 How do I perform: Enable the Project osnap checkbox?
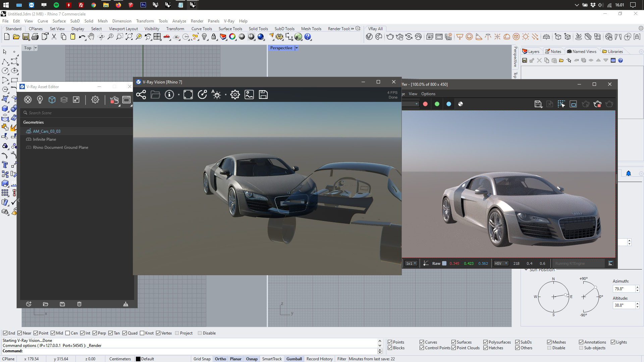(177, 333)
